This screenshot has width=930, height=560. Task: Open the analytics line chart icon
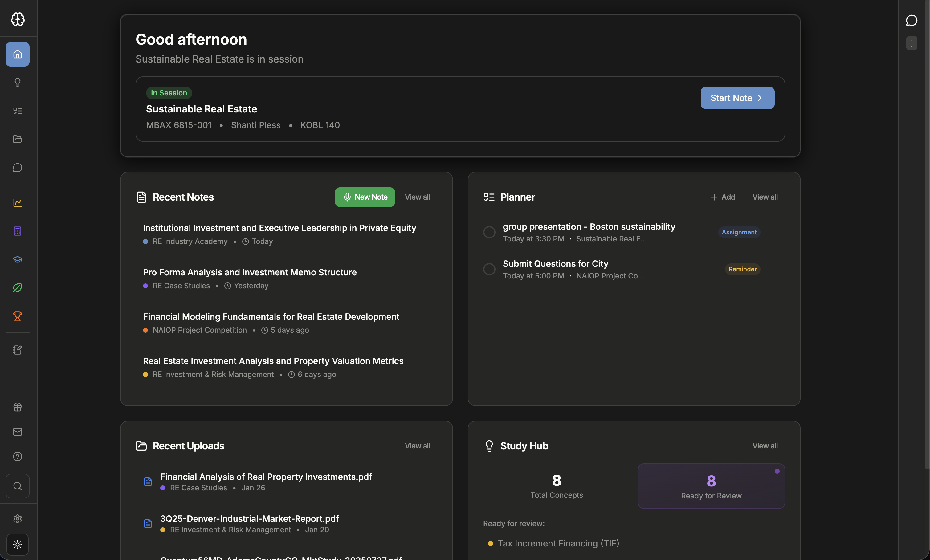[17, 202]
